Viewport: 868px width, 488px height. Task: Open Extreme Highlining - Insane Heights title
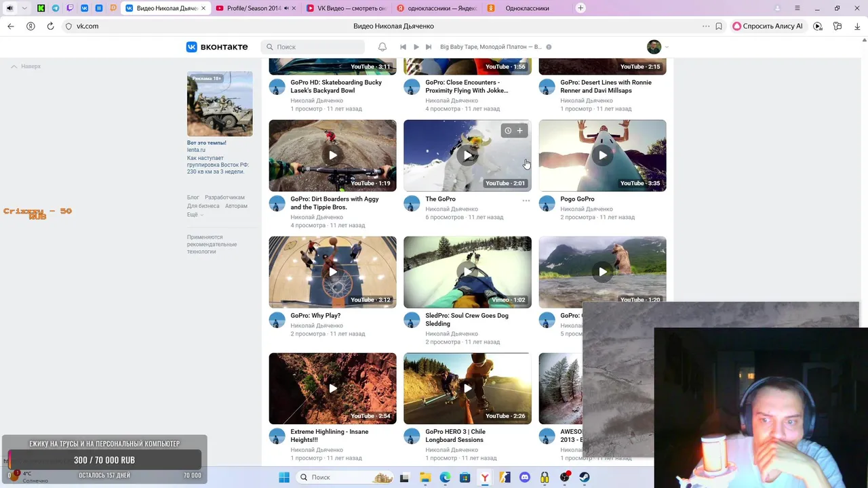[x=330, y=436]
